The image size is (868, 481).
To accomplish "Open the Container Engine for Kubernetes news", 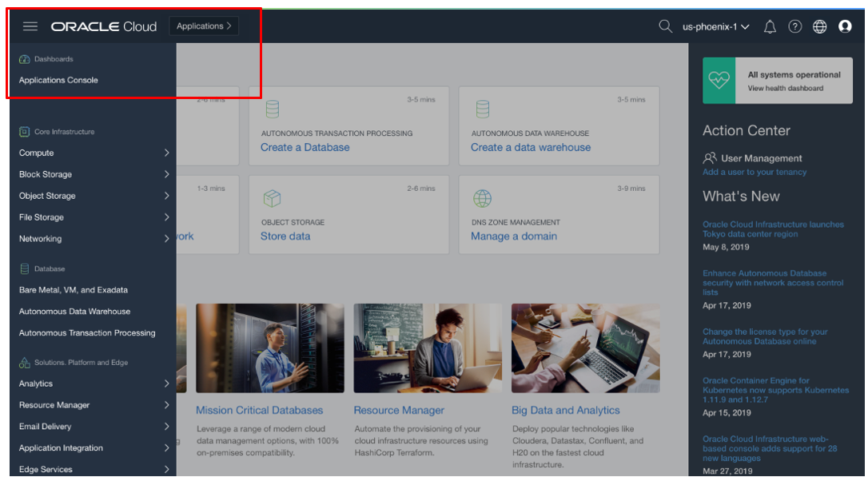I will pyautogui.click(x=775, y=390).
